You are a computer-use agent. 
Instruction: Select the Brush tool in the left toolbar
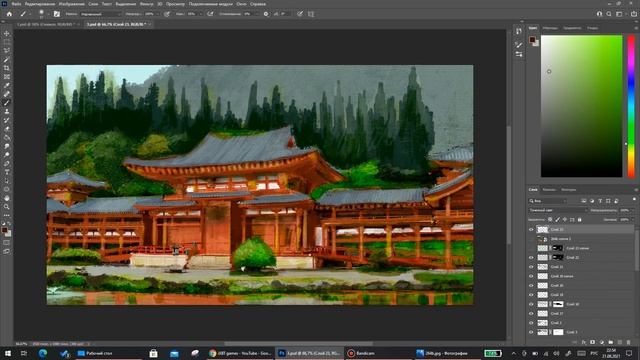[7, 103]
